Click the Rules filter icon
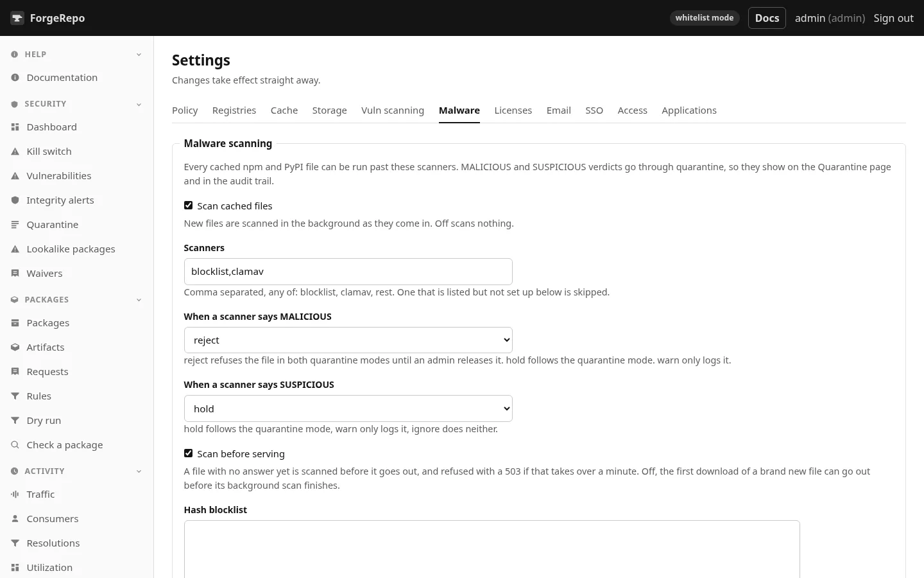 tap(15, 396)
